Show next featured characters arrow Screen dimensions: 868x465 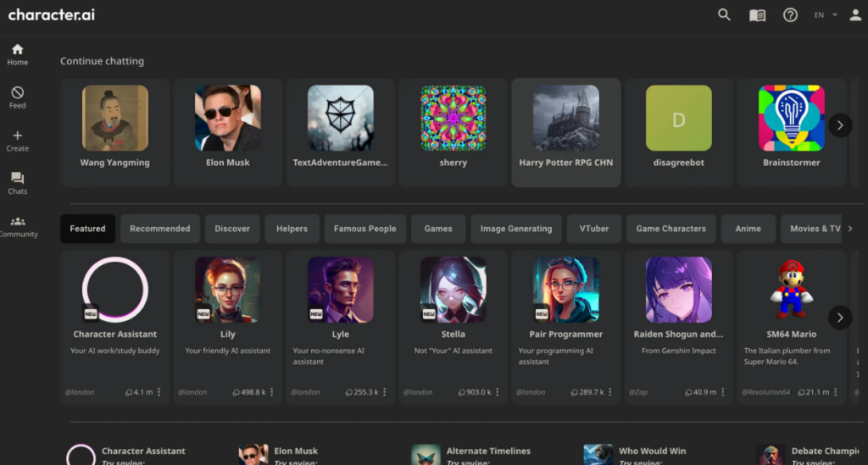tap(840, 318)
